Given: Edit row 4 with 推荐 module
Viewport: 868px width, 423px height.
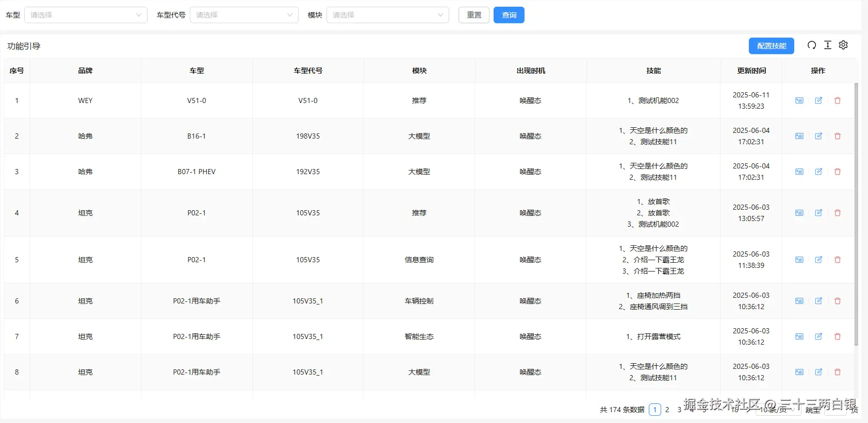Looking at the screenshot, I should [818, 213].
